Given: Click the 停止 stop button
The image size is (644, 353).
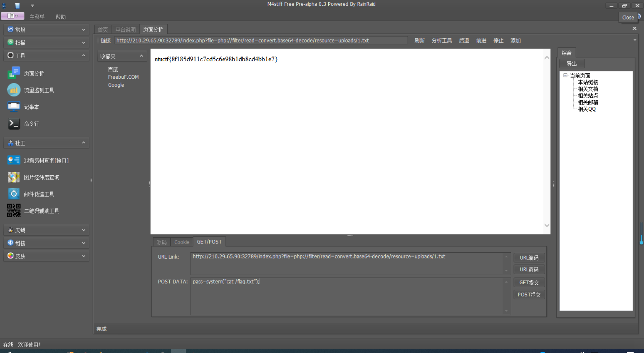Looking at the screenshot, I should 498,41.
